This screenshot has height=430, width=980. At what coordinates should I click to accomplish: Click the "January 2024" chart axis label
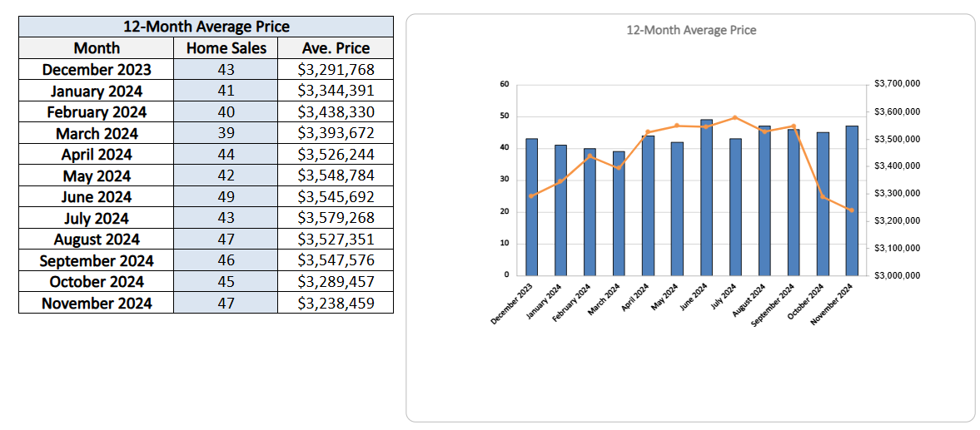pos(545,299)
